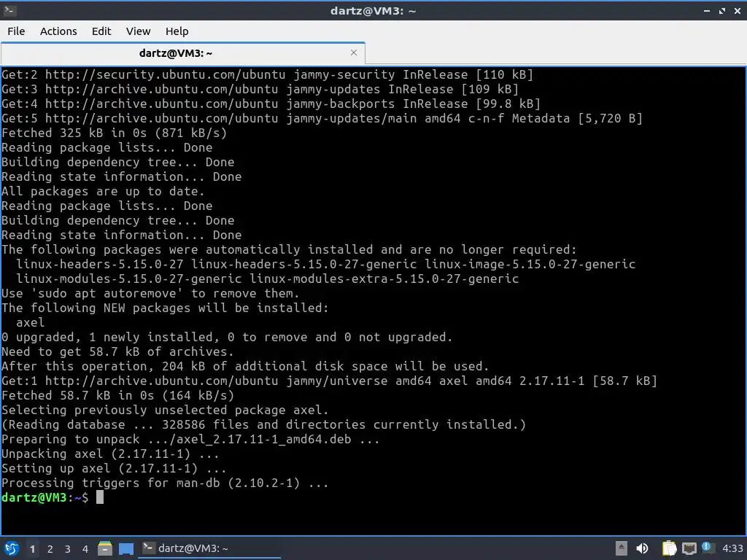Maximize the terminal window
The width and height of the screenshot is (747, 560).
[x=722, y=10]
